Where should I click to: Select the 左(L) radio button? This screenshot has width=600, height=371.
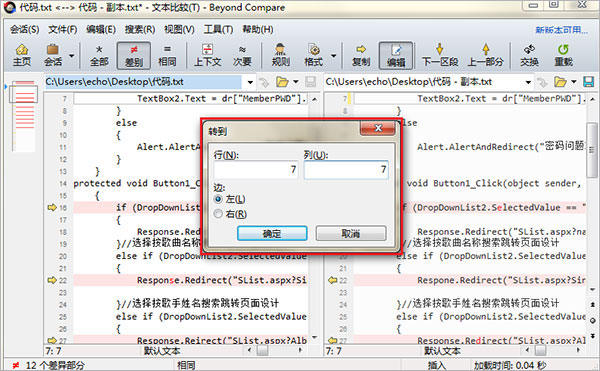tap(218, 199)
